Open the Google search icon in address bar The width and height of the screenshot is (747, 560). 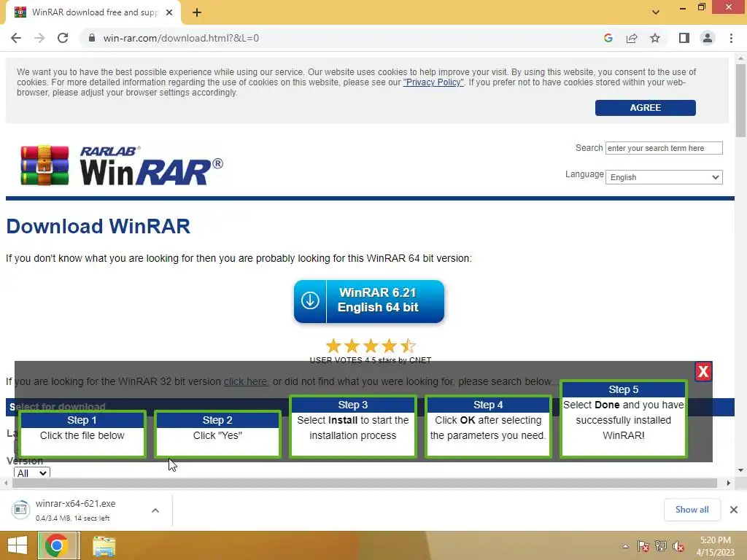coord(608,38)
